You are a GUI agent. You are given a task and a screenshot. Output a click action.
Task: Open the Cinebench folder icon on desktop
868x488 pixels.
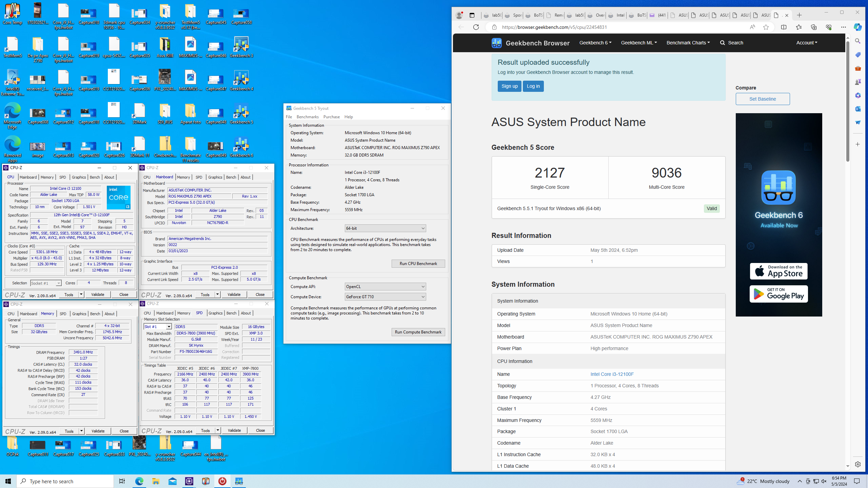(165, 147)
